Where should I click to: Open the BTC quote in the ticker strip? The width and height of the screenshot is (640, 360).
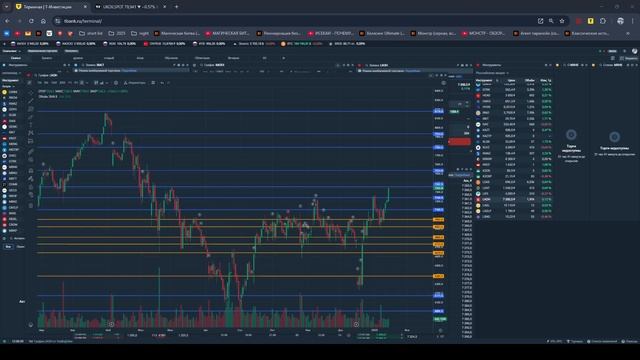click(x=302, y=44)
